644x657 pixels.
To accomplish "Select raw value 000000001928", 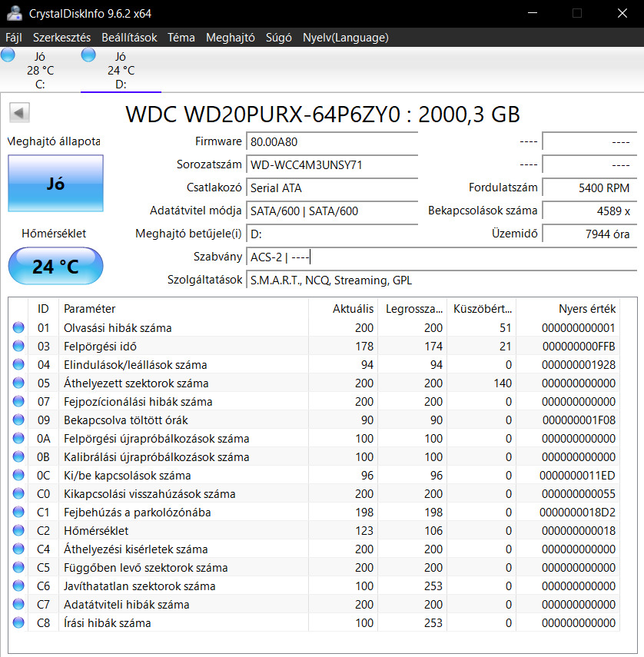I will tap(578, 364).
